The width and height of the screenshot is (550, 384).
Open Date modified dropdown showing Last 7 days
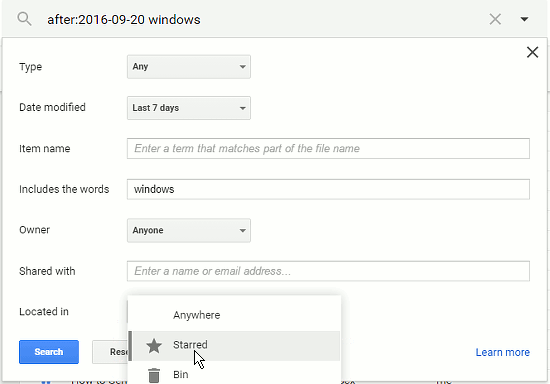tap(189, 108)
